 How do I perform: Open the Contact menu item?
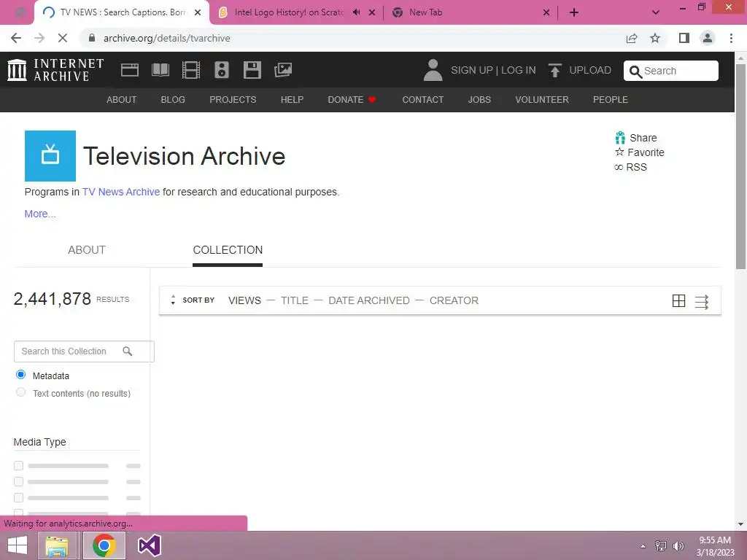click(422, 99)
